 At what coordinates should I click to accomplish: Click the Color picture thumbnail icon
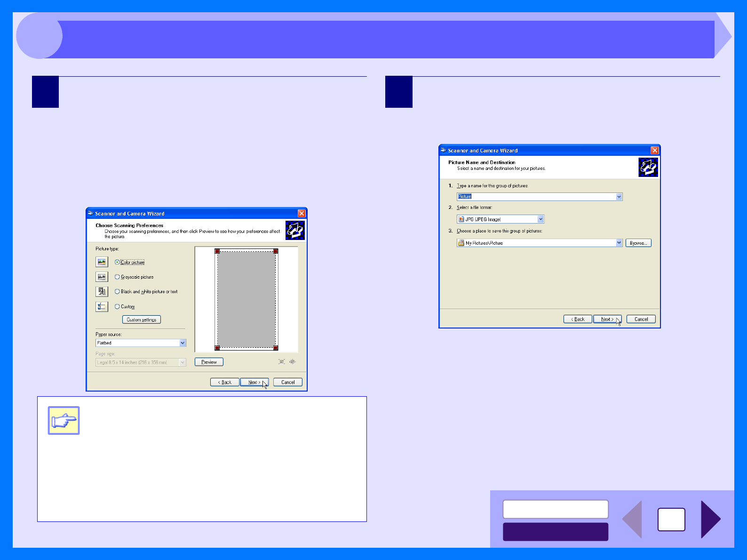tap(102, 262)
